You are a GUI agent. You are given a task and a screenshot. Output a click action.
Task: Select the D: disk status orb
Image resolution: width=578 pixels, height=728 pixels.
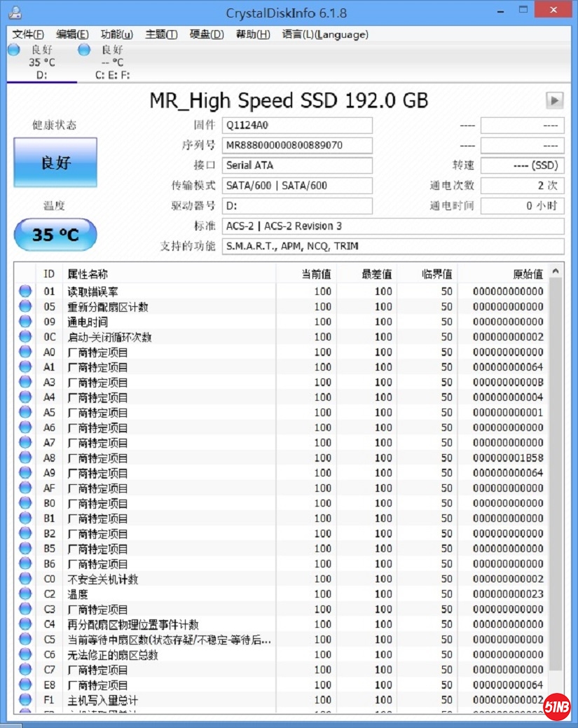(x=14, y=50)
